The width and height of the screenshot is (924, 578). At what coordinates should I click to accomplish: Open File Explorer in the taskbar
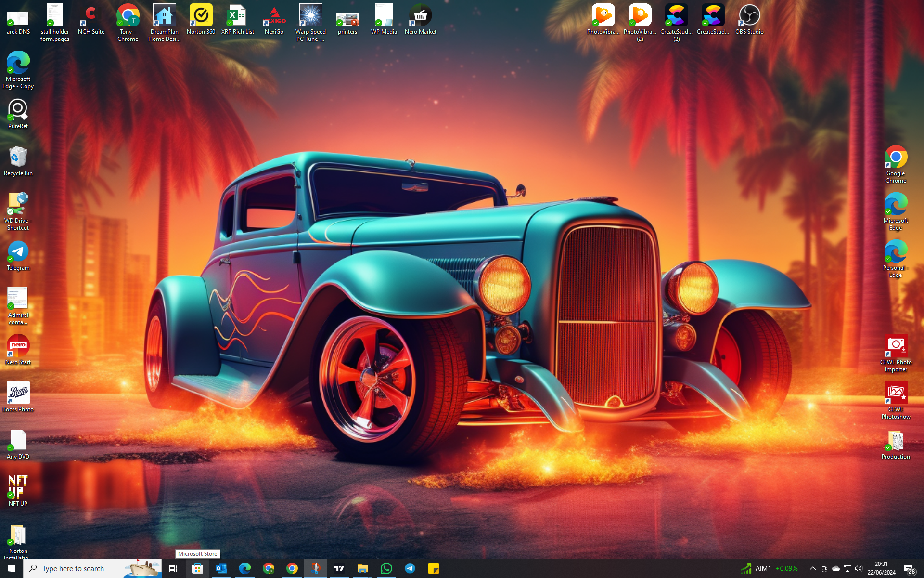(362, 568)
